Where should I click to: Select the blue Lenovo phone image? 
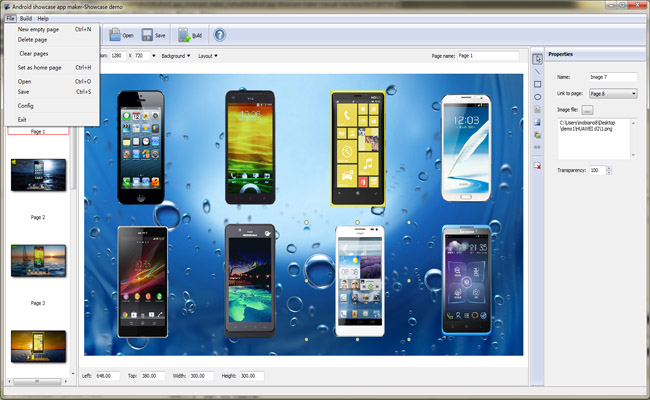tap(466, 280)
